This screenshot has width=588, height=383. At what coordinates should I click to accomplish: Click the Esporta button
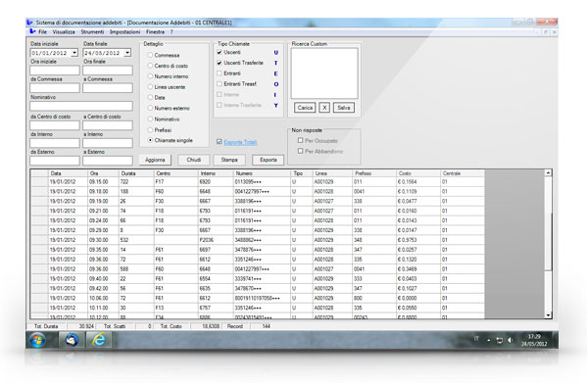tap(269, 160)
